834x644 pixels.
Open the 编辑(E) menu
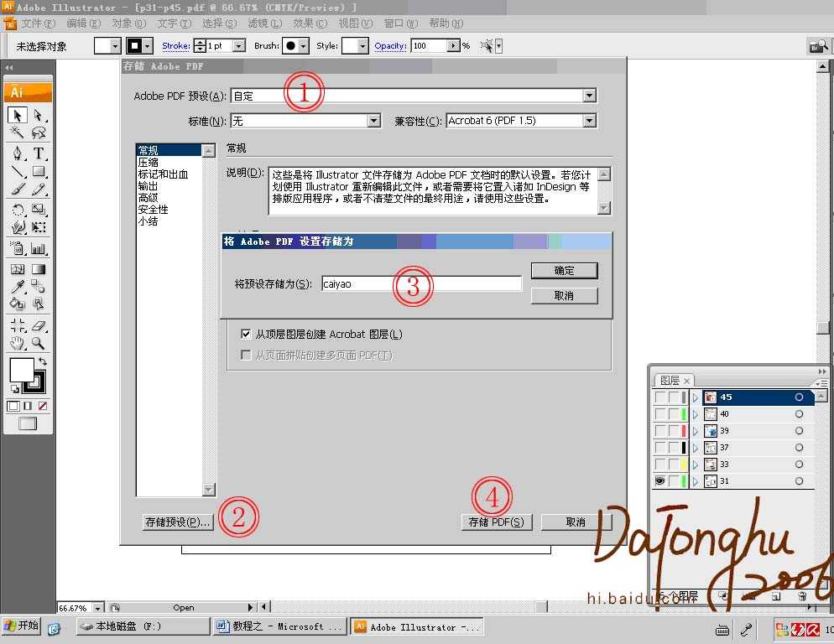click(84, 23)
